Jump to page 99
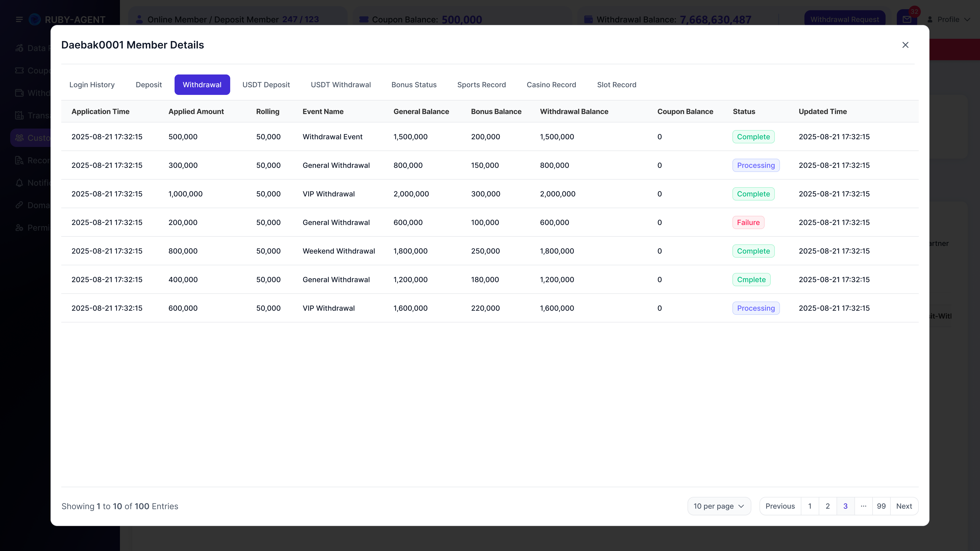The height and width of the screenshot is (551, 980). (881, 506)
